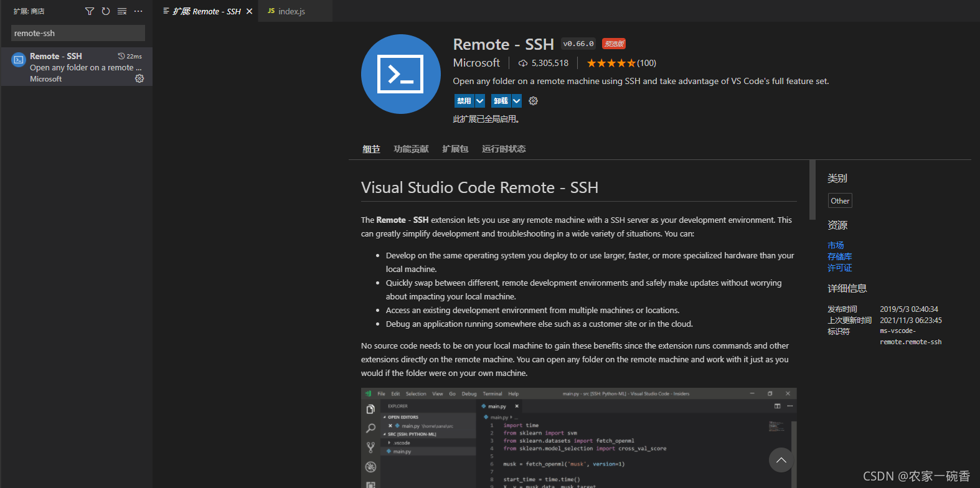
Task: Click the large Remote - SSH terminal logo
Action: [401, 74]
